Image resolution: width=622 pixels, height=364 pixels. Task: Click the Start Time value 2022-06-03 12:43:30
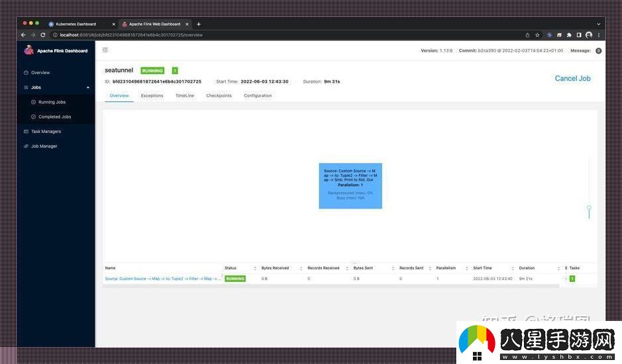pos(264,81)
